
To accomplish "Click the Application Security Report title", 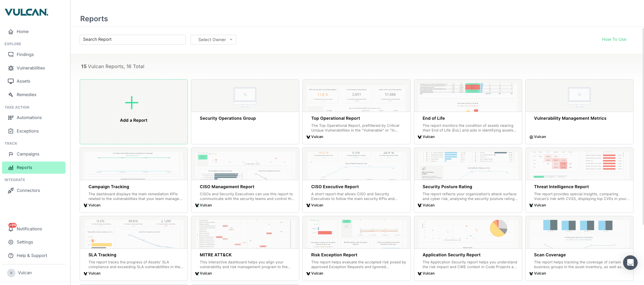I will pos(451,255).
